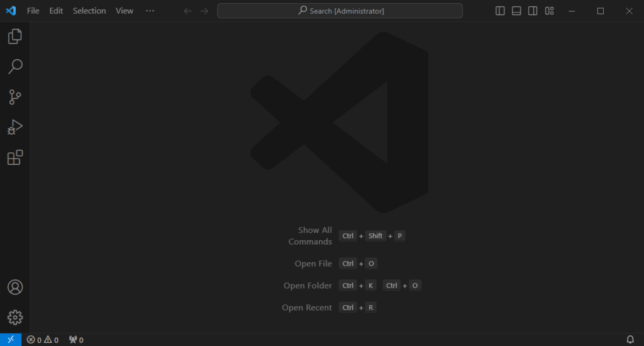Click the Search [Administrator] command box
644x346 pixels.
[x=340, y=11]
